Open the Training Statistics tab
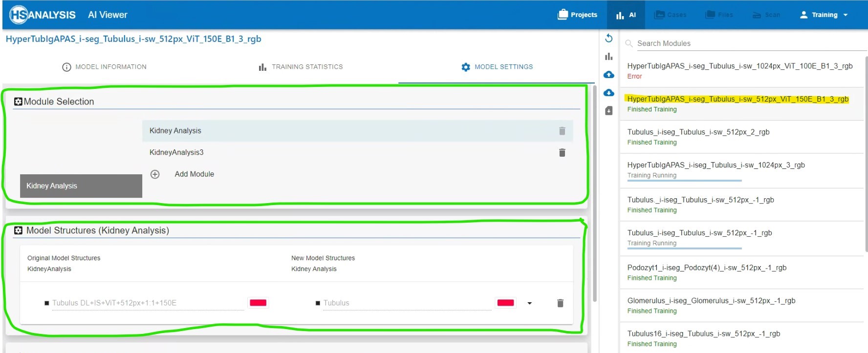The image size is (868, 353). coord(301,67)
